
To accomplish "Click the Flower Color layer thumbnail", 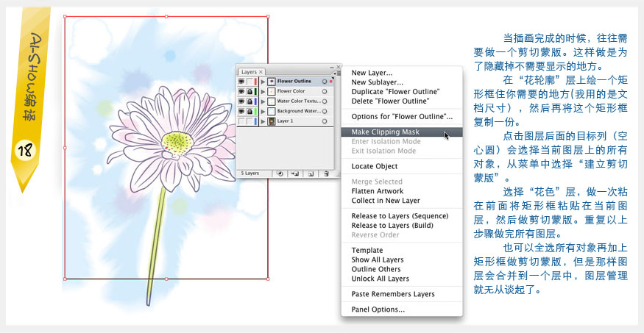I will [271, 91].
